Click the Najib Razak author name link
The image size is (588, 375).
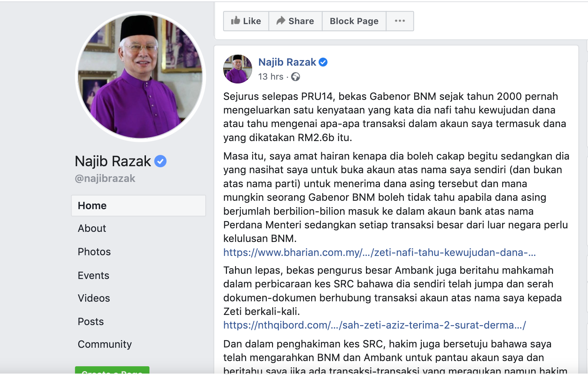coord(287,62)
